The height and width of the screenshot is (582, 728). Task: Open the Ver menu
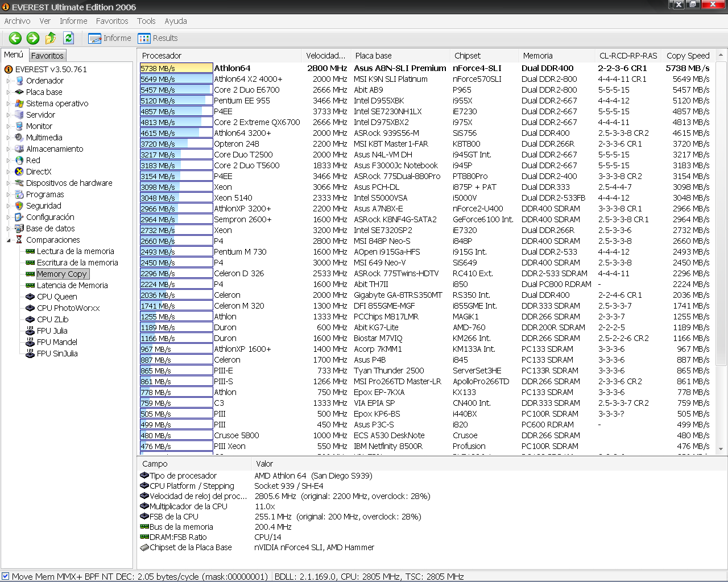tap(45, 21)
